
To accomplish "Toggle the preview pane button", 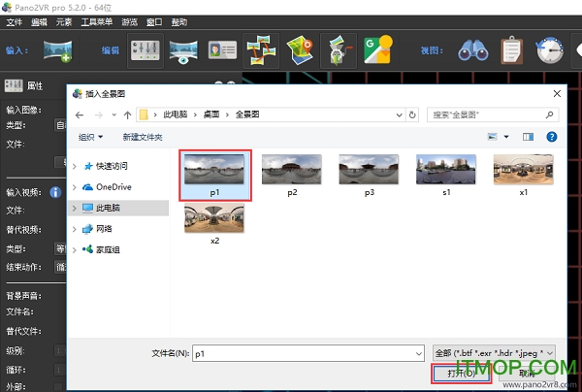I will (529, 138).
